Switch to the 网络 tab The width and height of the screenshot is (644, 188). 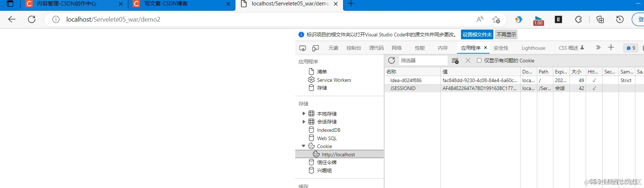coord(397,48)
